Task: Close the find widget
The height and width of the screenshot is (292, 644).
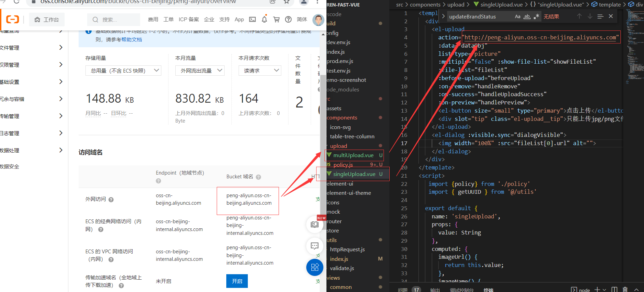Action: [x=611, y=16]
